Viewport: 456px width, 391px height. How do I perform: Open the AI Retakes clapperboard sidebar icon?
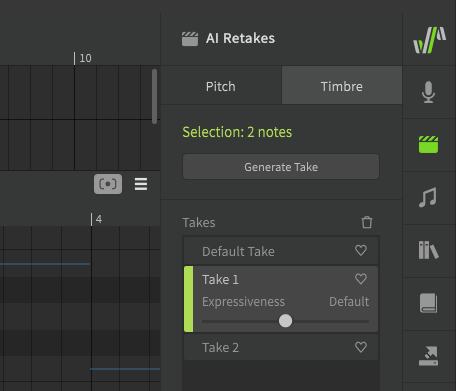[x=428, y=144]
